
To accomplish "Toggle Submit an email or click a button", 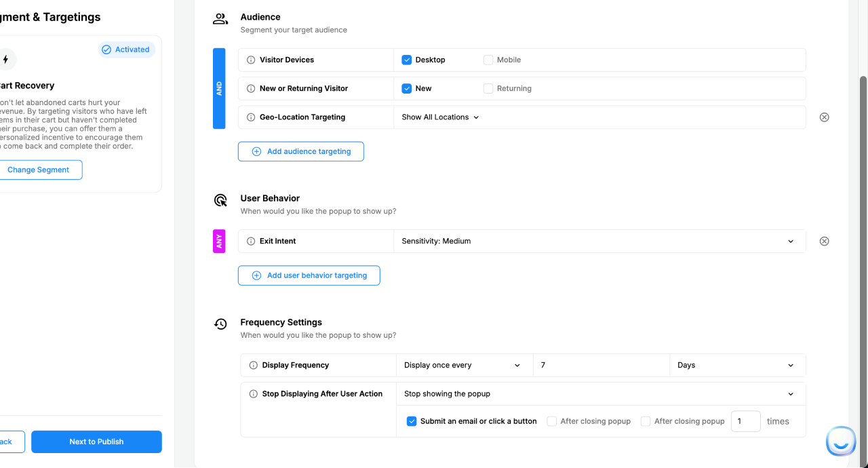I will [412, 421].
